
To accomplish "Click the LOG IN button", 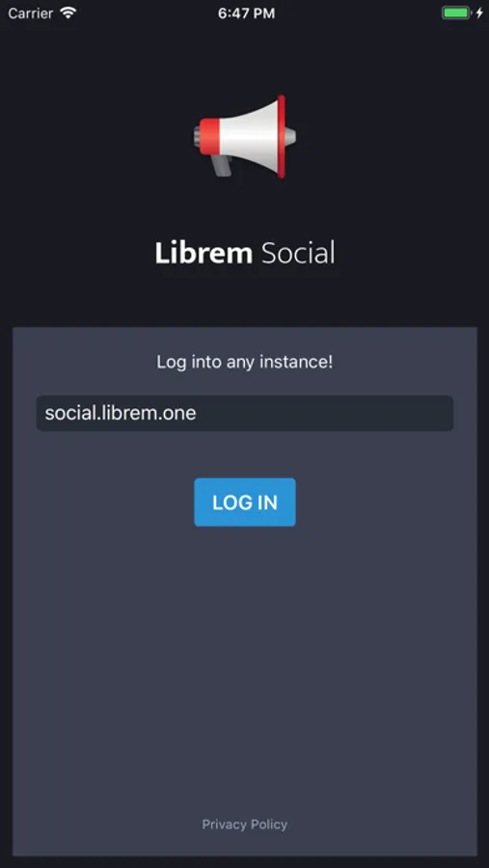I will [245, 502].
